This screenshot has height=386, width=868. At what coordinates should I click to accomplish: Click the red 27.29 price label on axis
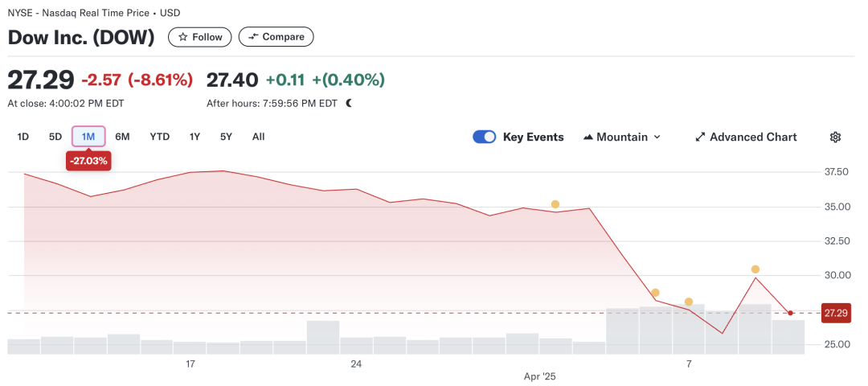click(x=835, y=314)
